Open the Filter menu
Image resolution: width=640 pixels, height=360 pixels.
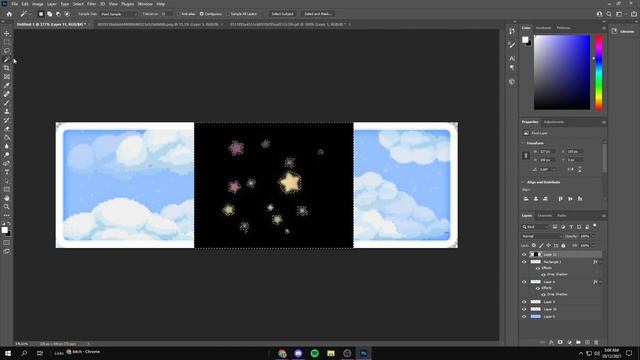tap(91, 4)
